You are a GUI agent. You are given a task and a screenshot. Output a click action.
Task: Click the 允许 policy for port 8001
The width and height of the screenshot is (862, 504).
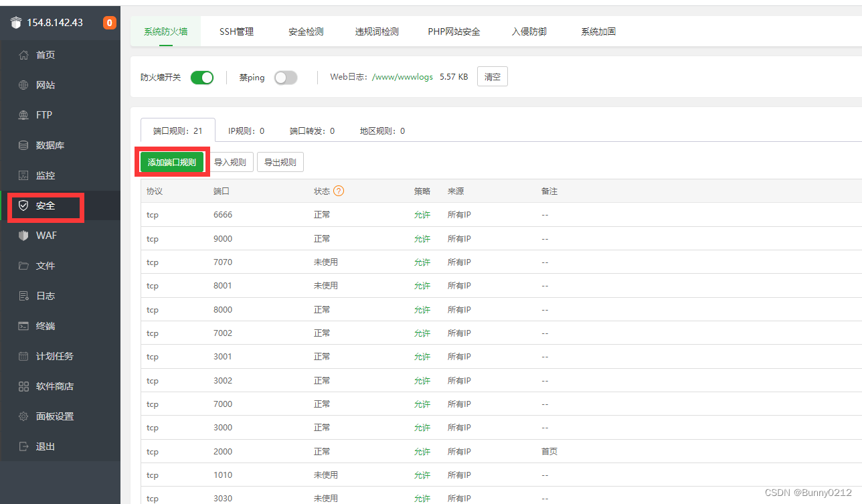pos(422,286)
